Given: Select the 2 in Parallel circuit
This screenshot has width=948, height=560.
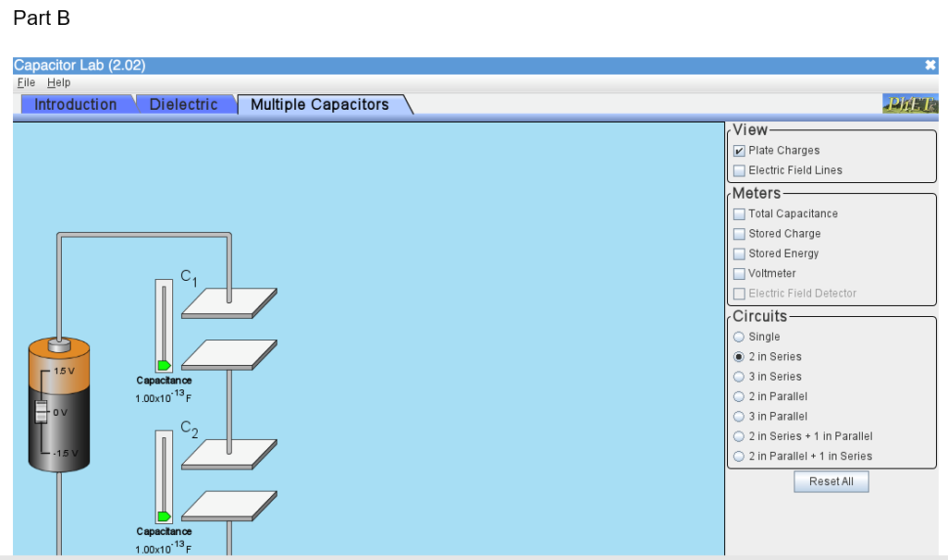Looking at the screenshot, I should (738, 396).
